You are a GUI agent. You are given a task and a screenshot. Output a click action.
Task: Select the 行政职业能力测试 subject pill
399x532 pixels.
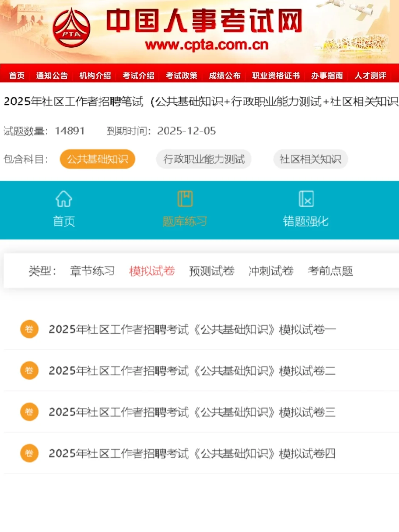click(204, 159)
